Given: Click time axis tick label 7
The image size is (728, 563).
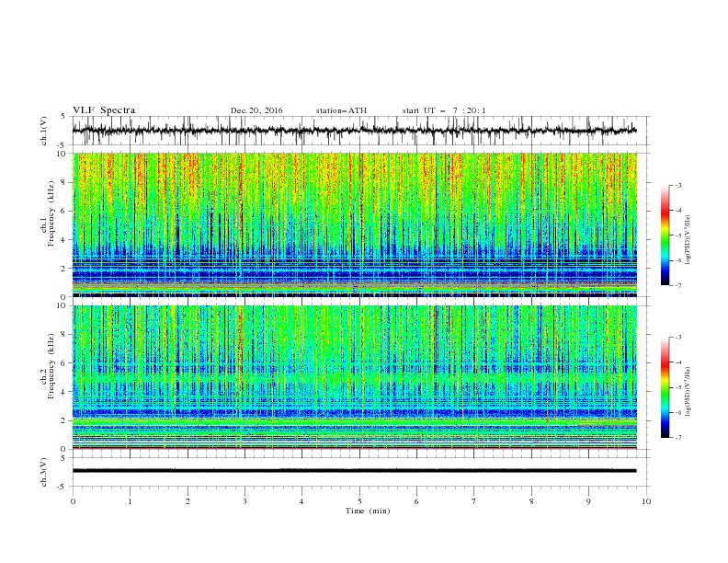Looking at the screenshot, I should pyautogui.click(x=474, y=501).
